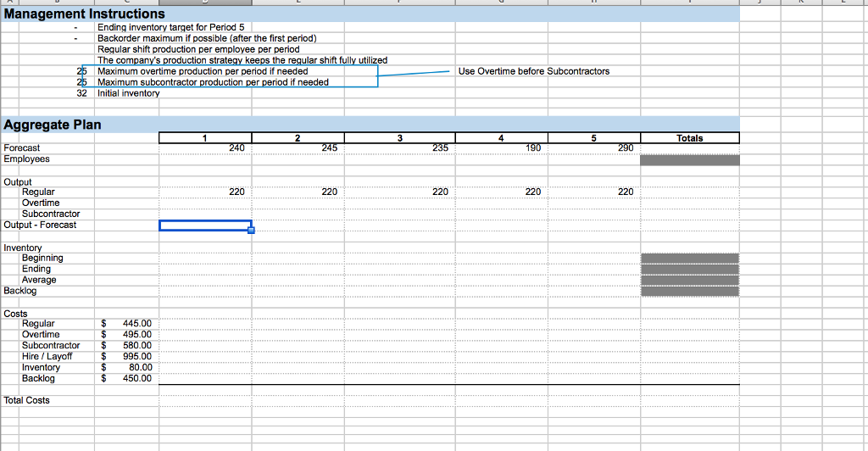Viewport: 868px width, 451px height.
Task: Select the inventory cost value 80.00
Action: (x=141, y=368)
